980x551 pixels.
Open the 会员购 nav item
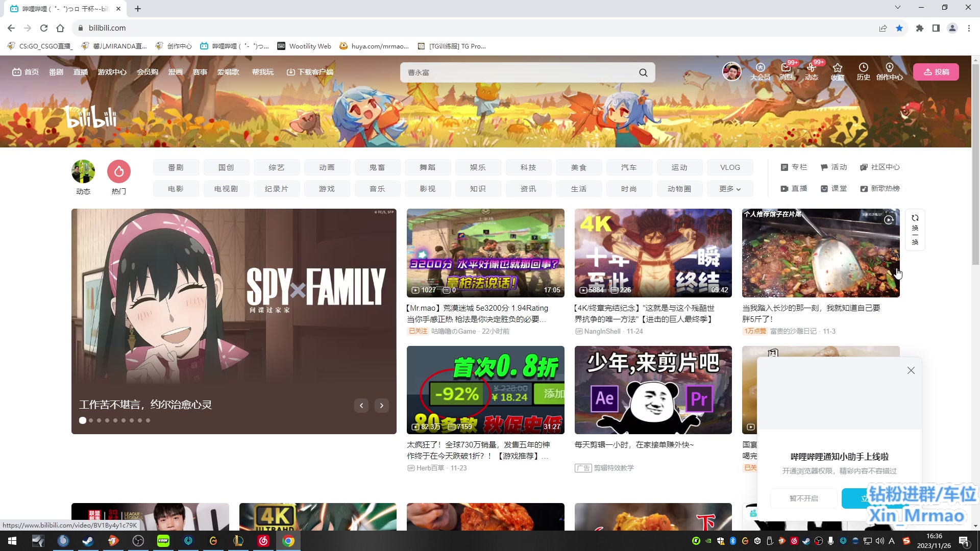[148, 72]
